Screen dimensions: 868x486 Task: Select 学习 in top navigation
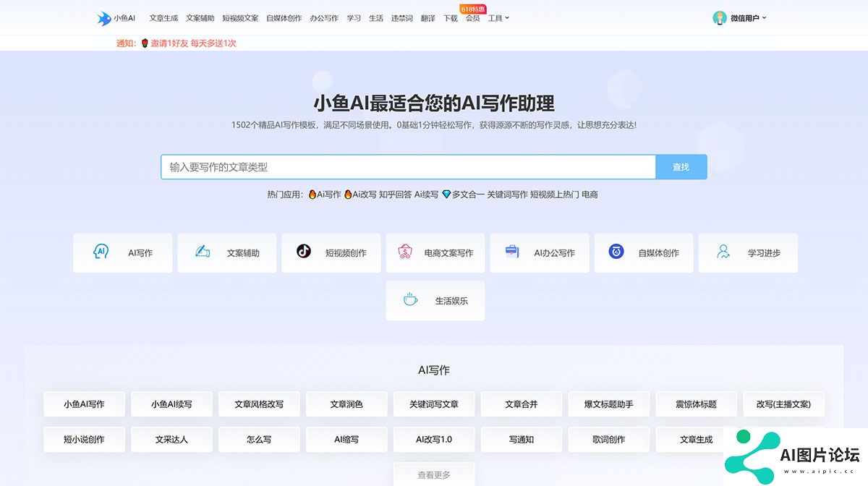354,18
